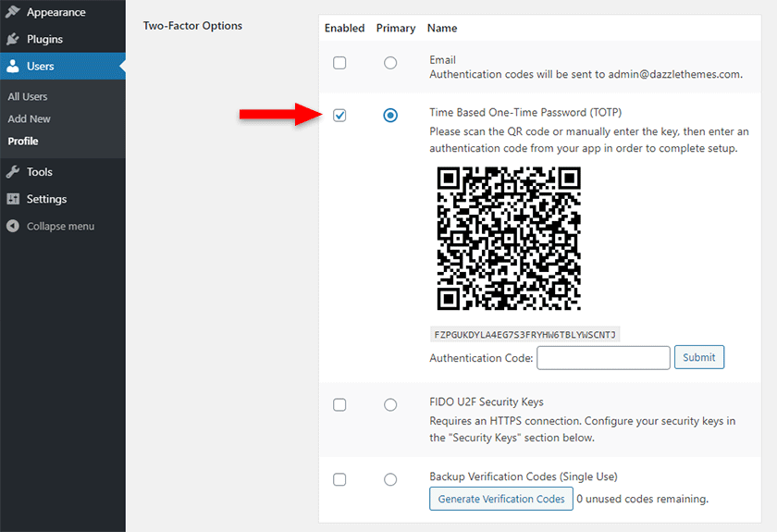Open Profile submenu item

click(23, 142)
